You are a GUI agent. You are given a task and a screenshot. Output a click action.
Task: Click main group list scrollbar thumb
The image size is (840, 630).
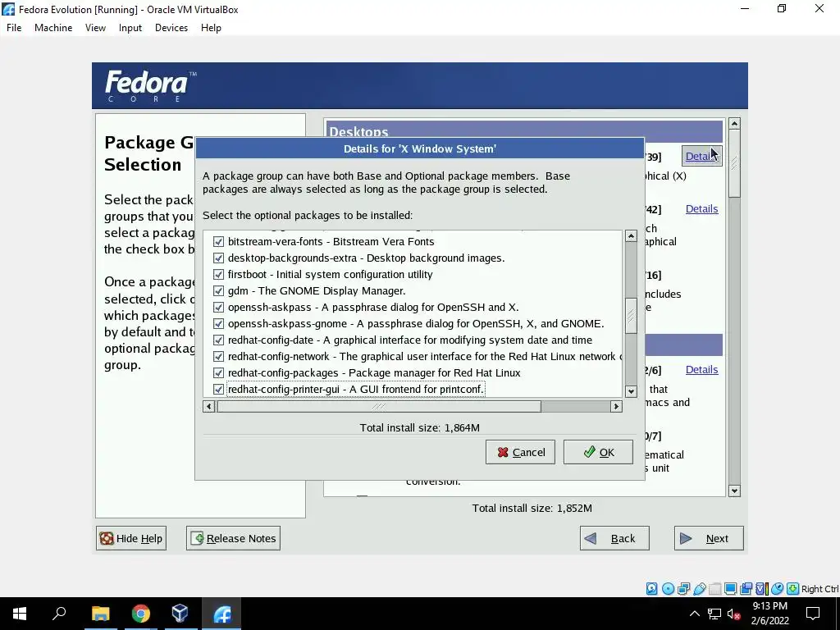click(x=734, y=164)
